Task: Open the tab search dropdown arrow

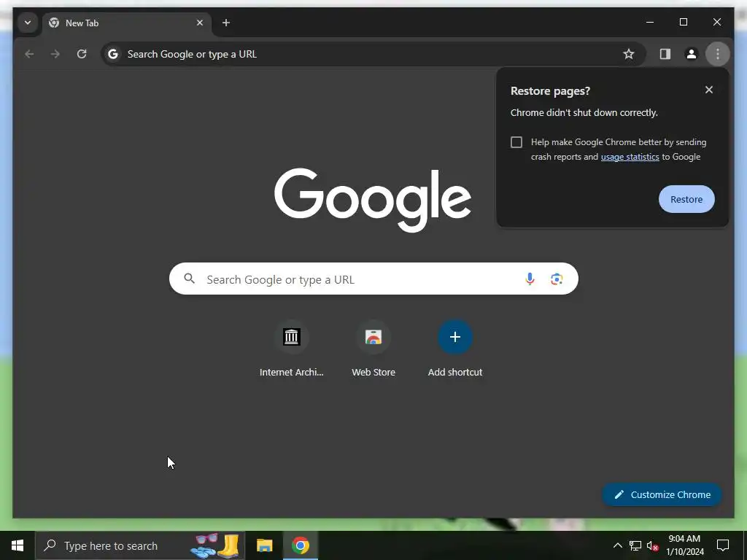Action: pyautogui.click(x=28, y=23)
